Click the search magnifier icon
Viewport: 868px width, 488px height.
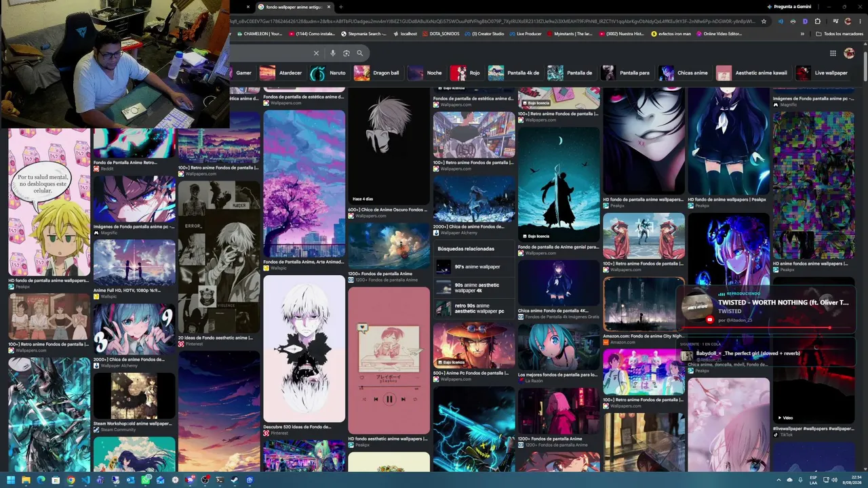click(360, 53)
